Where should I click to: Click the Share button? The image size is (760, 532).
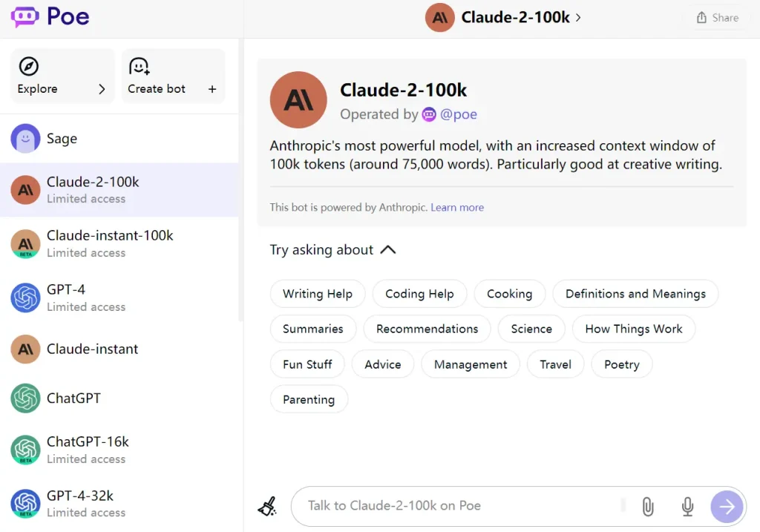(x=718, y=18)
